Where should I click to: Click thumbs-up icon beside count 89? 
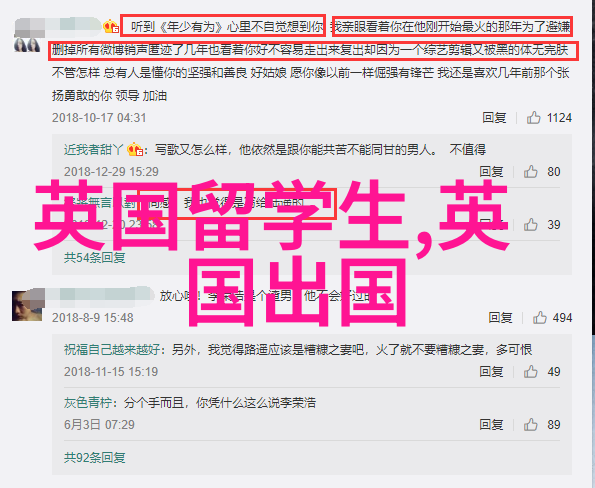[x=530, y=425]
